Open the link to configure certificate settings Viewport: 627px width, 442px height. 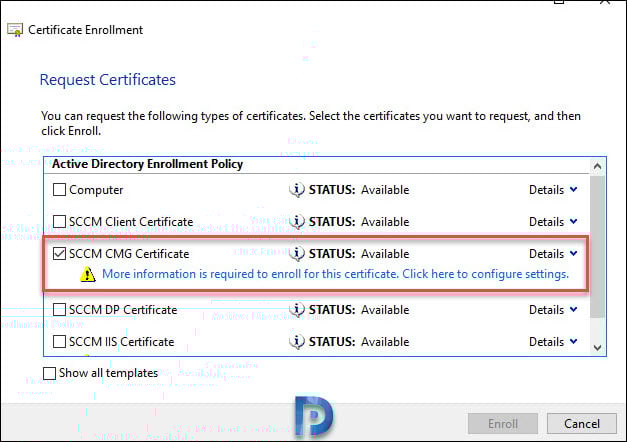[335, 274]
